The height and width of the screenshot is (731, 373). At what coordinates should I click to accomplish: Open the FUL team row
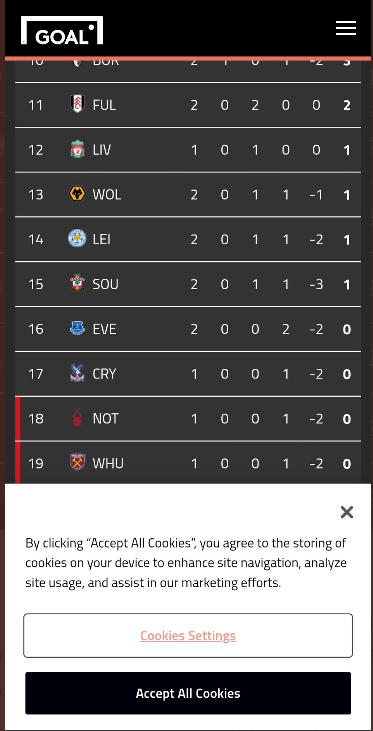point(188,105)
